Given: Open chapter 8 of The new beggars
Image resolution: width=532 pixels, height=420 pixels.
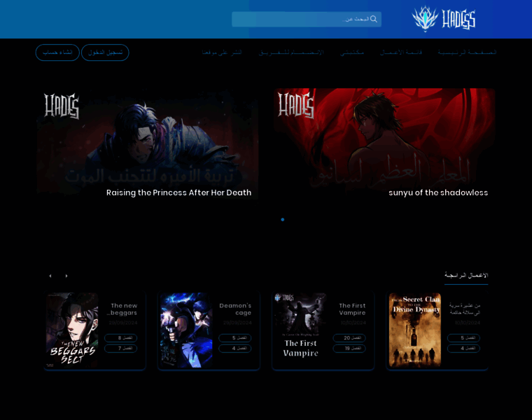Looking at the screenshot, I should [120, 338].
